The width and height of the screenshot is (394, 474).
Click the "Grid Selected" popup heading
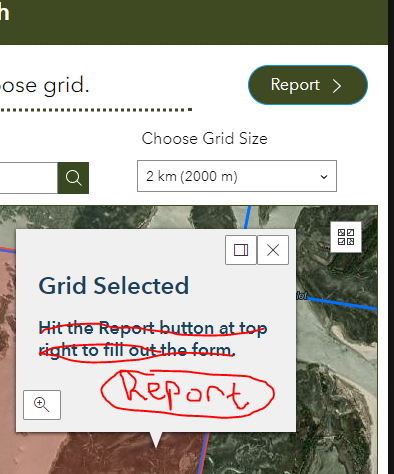[114, 286]
